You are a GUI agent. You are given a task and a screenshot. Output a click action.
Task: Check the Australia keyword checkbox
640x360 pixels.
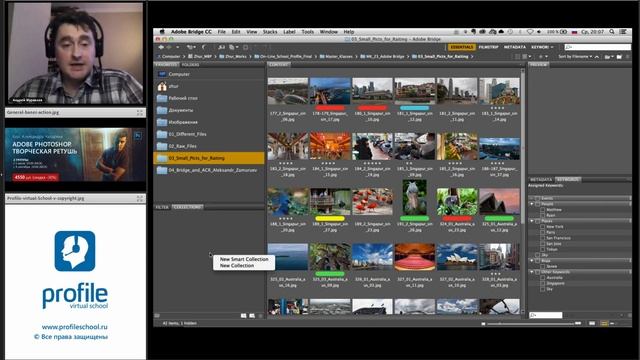542,278
